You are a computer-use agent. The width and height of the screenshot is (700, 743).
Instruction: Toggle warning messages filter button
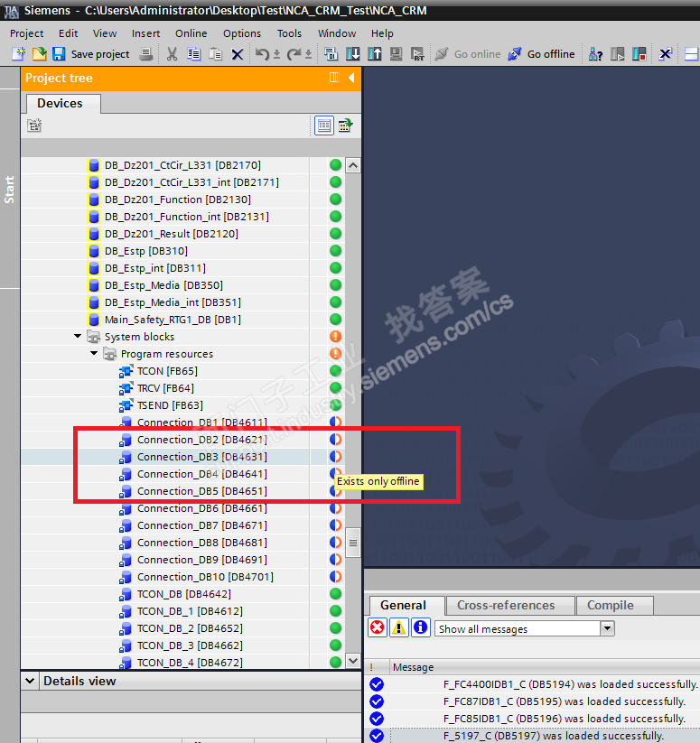point(399,627)
